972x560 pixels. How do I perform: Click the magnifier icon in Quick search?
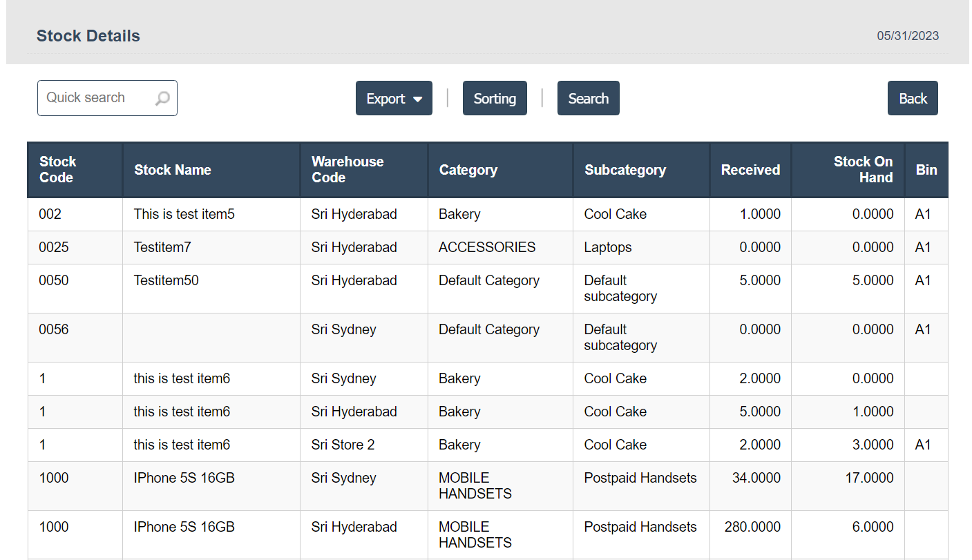(x=162, y=99)
